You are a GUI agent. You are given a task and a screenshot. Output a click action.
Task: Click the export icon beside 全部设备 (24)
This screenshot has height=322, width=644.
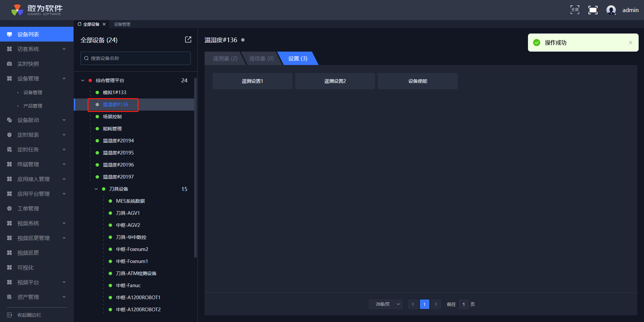click(188, 40)
